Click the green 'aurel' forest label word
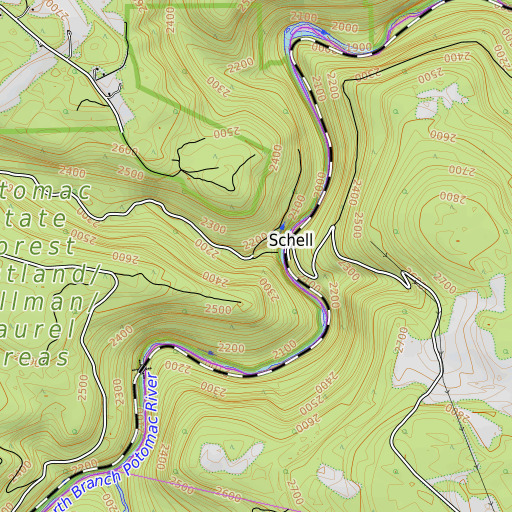Image resolution: width=512 pixels, height=512 pixels. (x=37, y=328)
